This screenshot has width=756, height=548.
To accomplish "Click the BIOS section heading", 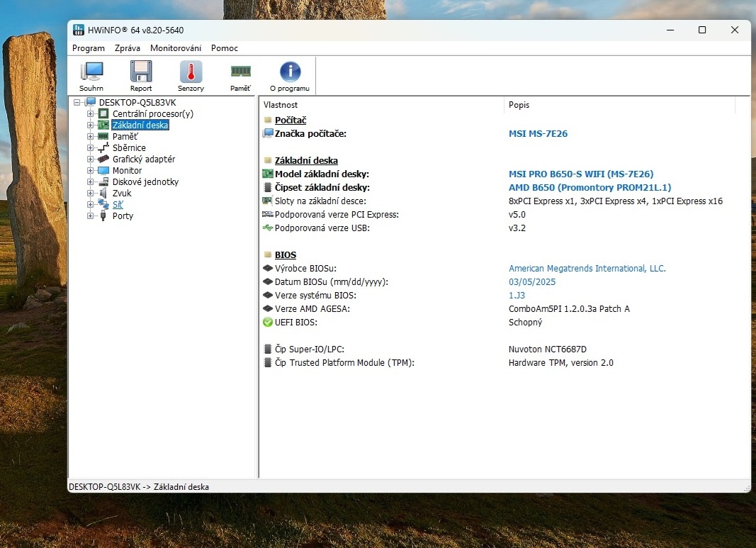I will [x=286, y=255].
